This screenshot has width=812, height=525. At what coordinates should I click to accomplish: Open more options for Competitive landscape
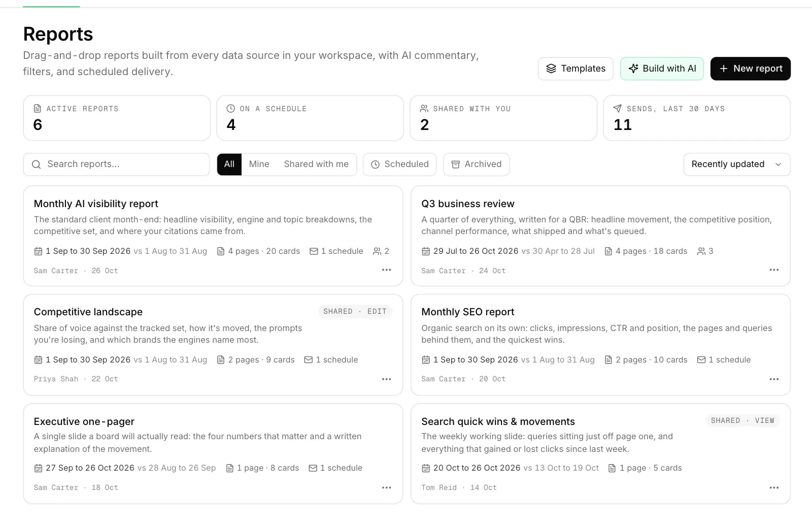click(x=386, y=379)
